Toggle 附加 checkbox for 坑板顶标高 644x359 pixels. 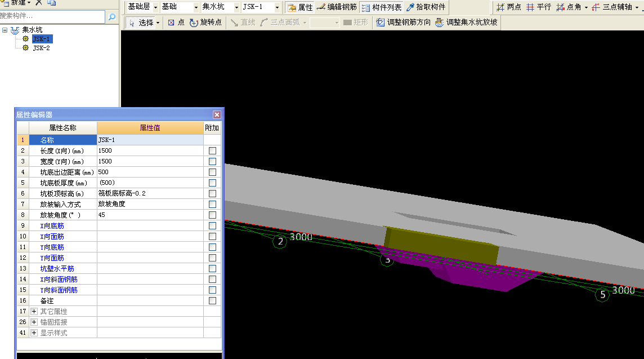(x=212, y=194)
